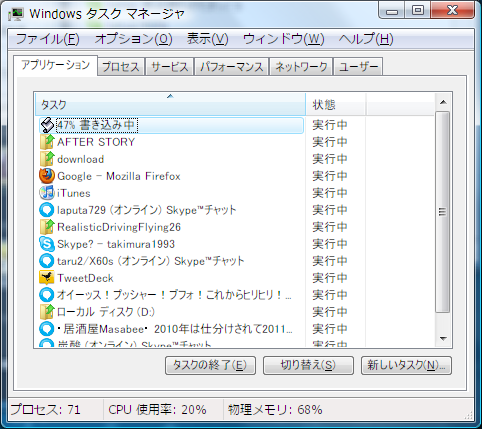Click the Firefox icon in the task list
Screen dimensions: 482x429
coord(47,176)
